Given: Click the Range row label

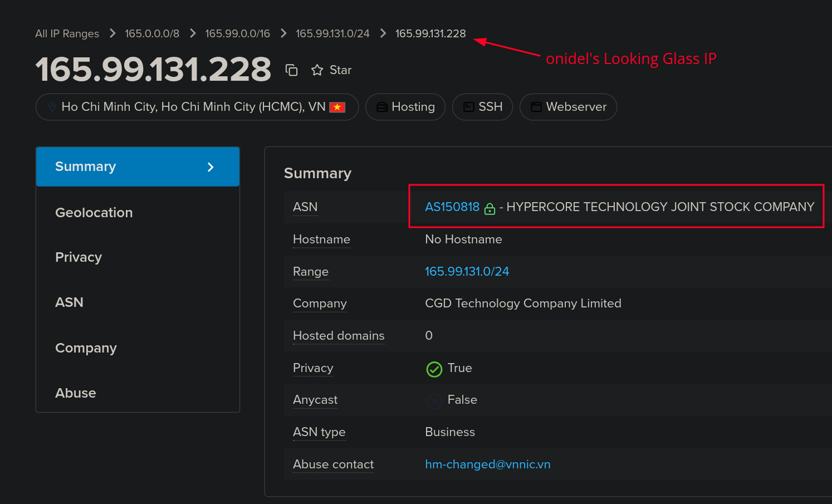Looking at the screenshot, I should (x=311, y=272).
